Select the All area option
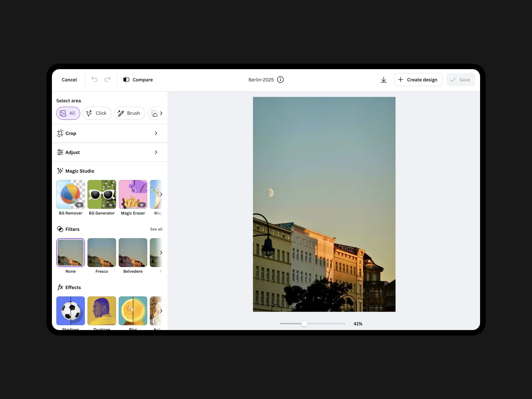Screen dimensions: 532x399 [x=68, y=113]
